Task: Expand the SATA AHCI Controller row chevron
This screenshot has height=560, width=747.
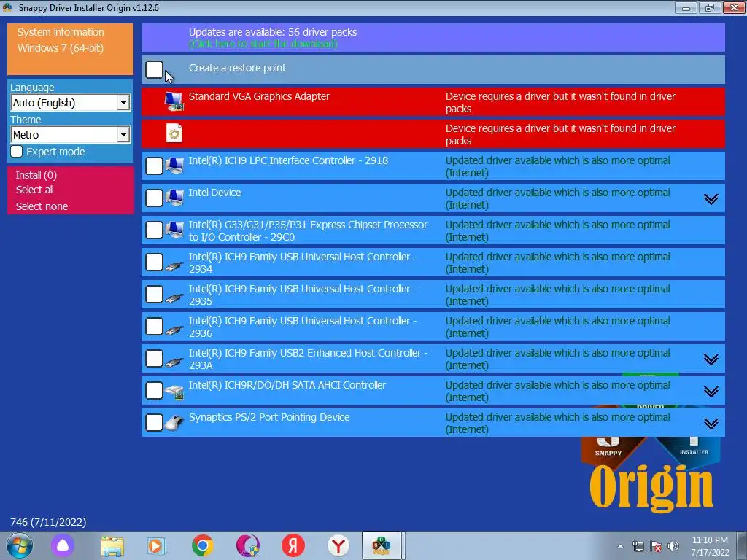Action: (x=711, y=392)
